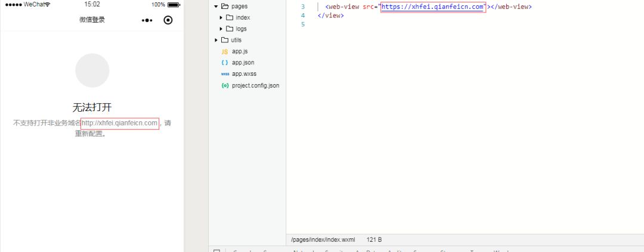Click the https://xhfei.qianfeicn.com URL in code

point(432,7)
